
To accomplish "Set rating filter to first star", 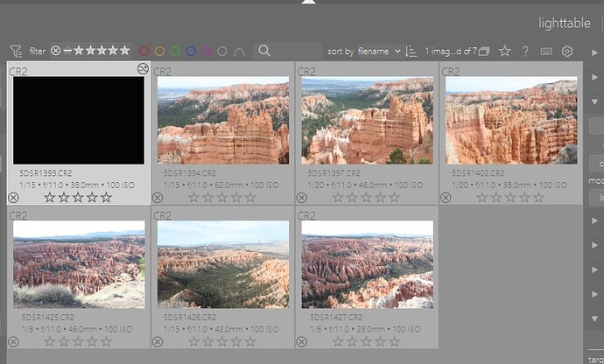I will [79, 51].
